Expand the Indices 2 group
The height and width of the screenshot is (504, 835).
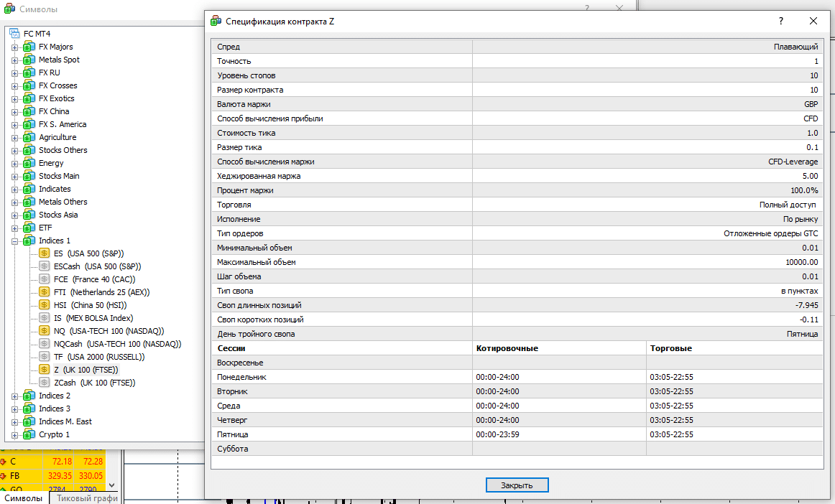14,396
